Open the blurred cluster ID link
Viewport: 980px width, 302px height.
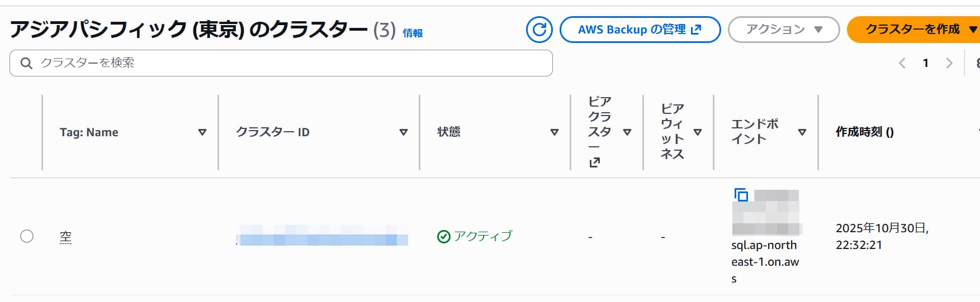click(x=321, y=236)
